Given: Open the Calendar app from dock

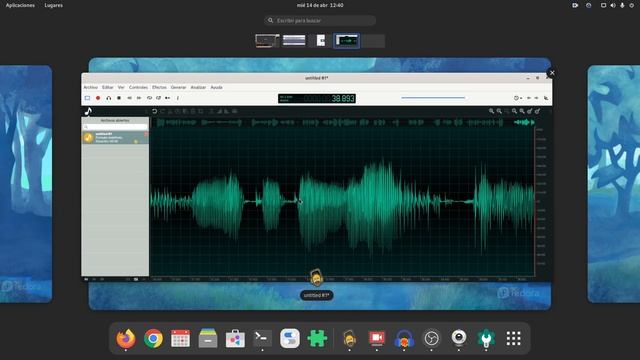Looking at the screenshot, I should click(x=180, y=338).
